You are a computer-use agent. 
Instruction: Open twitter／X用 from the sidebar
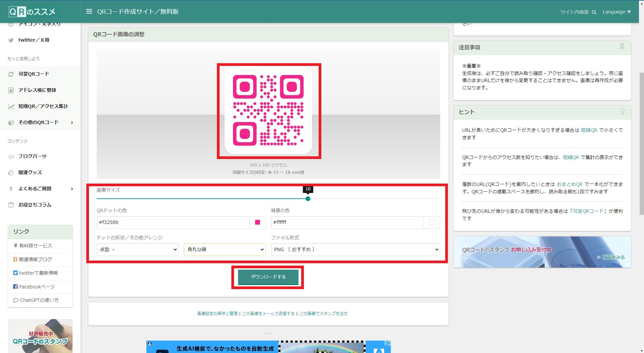click(34, 40)
